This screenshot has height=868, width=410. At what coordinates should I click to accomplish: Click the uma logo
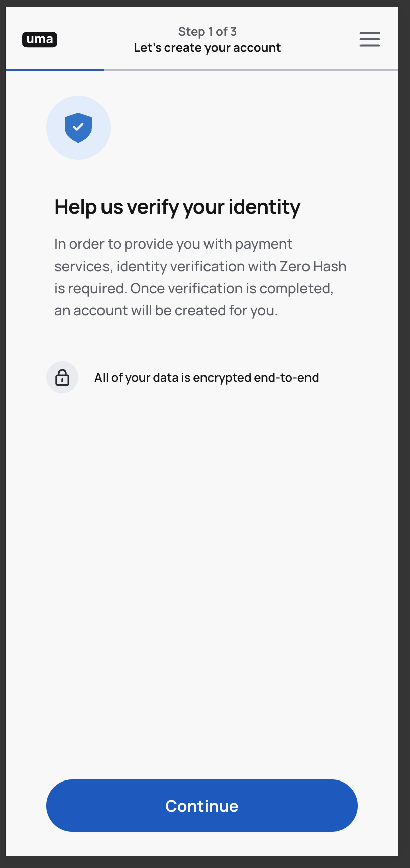[40, 39]
